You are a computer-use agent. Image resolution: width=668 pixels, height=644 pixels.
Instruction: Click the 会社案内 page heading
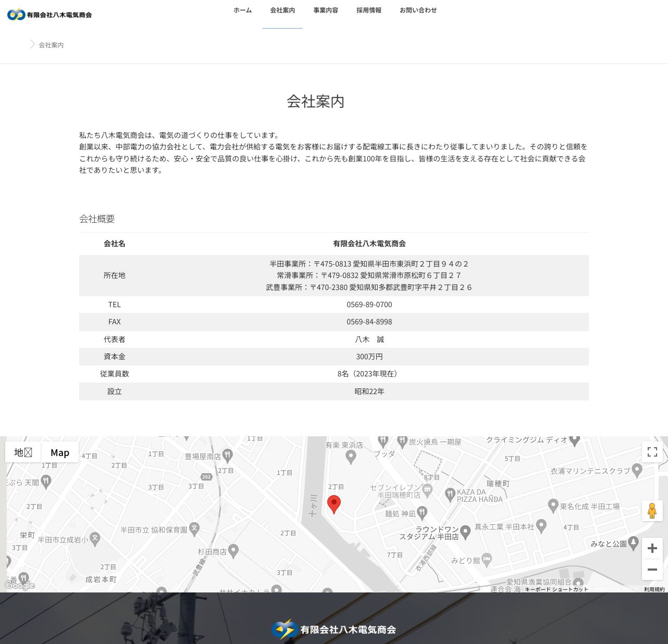click(316, 101)
